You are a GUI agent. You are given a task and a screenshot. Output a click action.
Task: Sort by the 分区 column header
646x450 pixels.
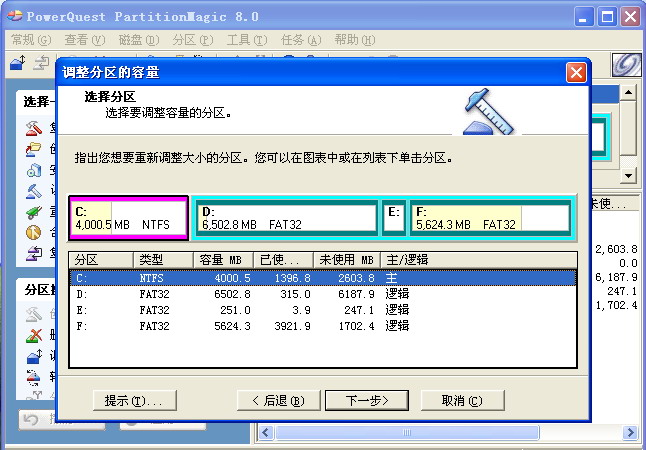(101, 260)
